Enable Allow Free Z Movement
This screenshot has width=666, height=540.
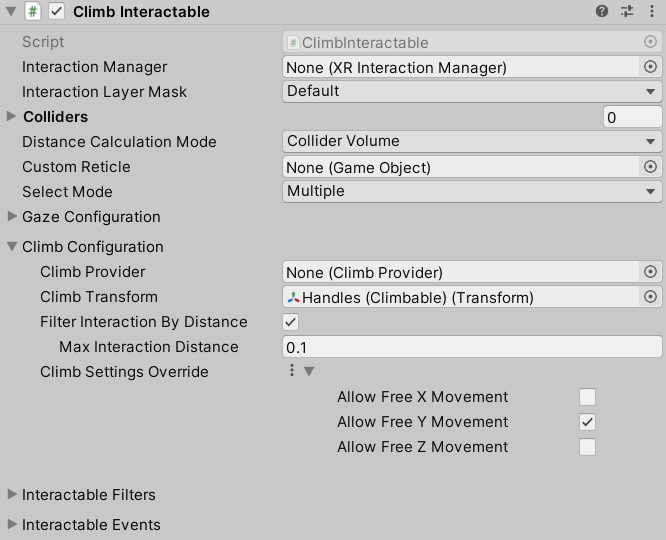click(x=588, y=447)
